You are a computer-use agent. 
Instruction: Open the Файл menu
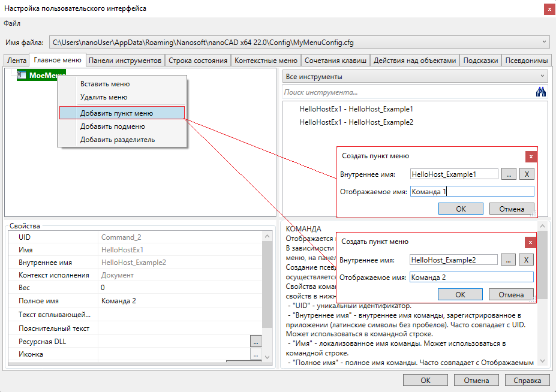(x=12, y=23)
